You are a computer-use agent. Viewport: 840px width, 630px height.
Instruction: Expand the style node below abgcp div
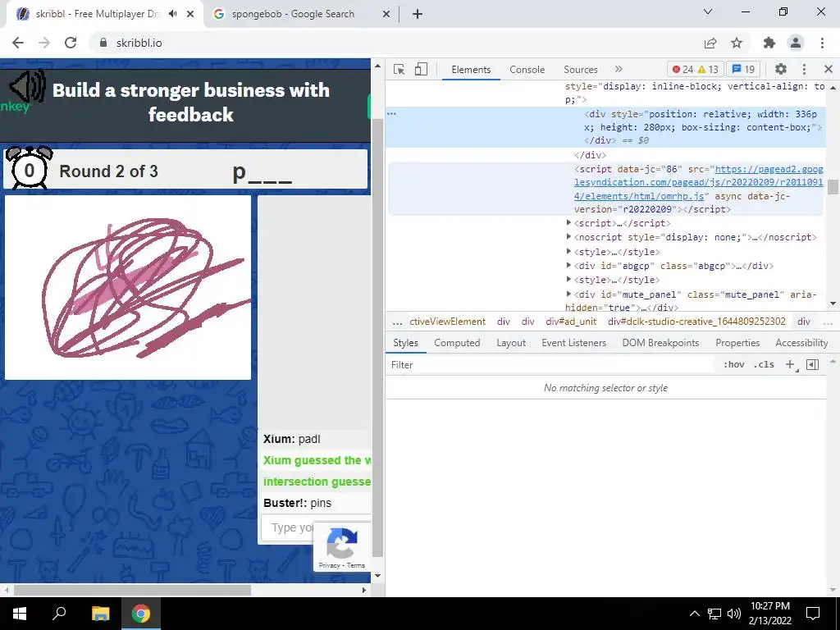click(x=569, y=279)
